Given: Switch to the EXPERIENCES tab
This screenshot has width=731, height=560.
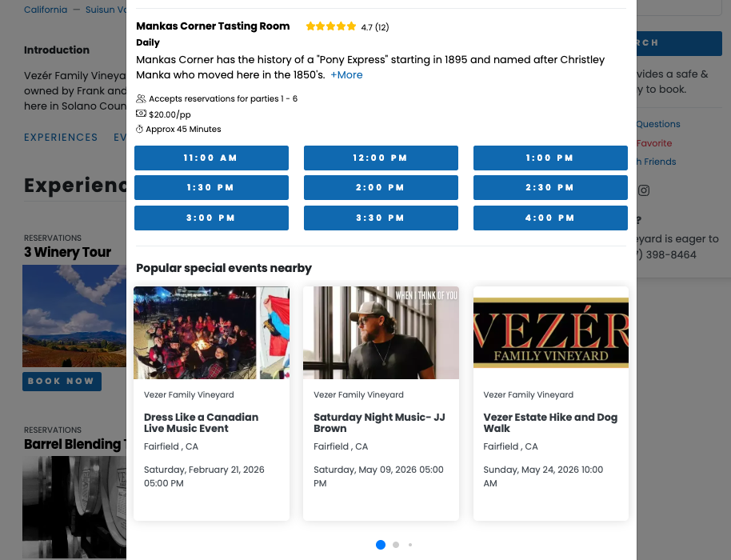Looking at the screenshot, I should 61,137.
